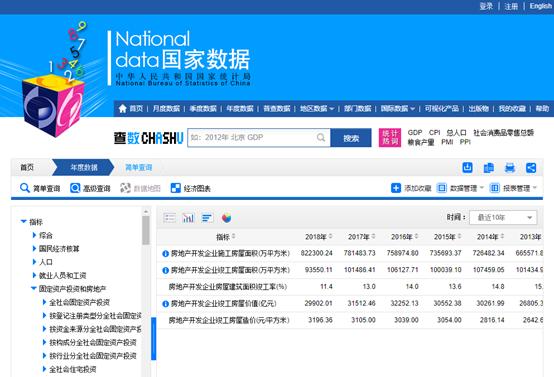Expand the 全社会固定资产投资 node

coord(45,302)
